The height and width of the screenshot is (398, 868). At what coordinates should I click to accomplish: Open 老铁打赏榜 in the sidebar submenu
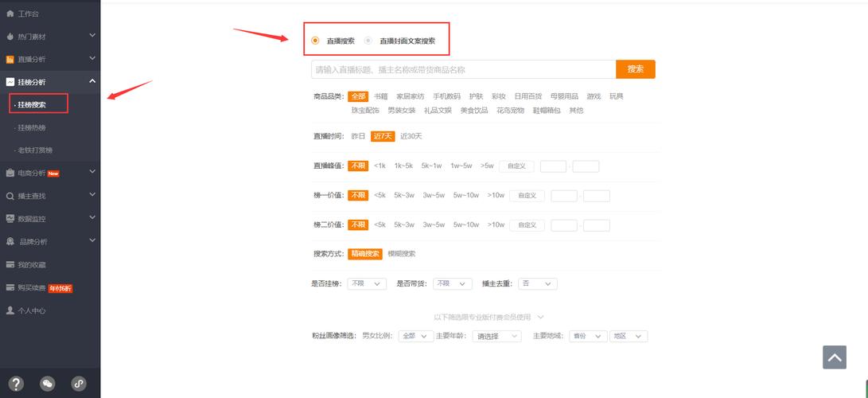click(x=34, y=150)
